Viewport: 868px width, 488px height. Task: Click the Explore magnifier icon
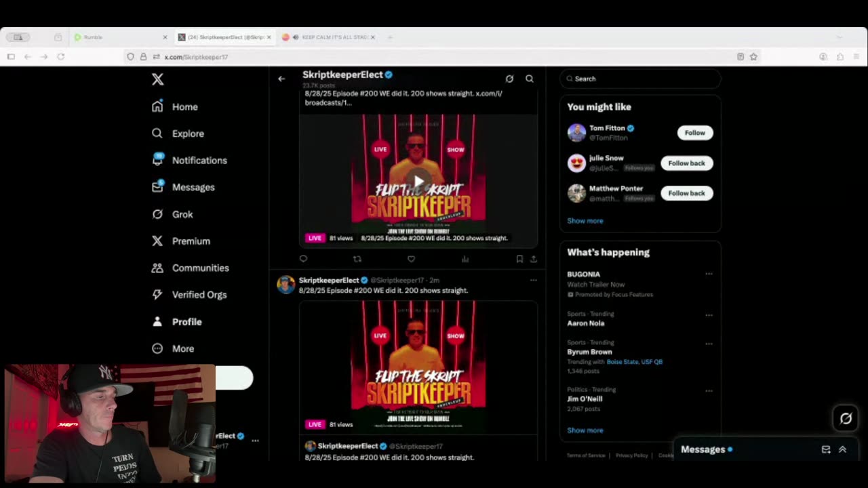point(157,134)
